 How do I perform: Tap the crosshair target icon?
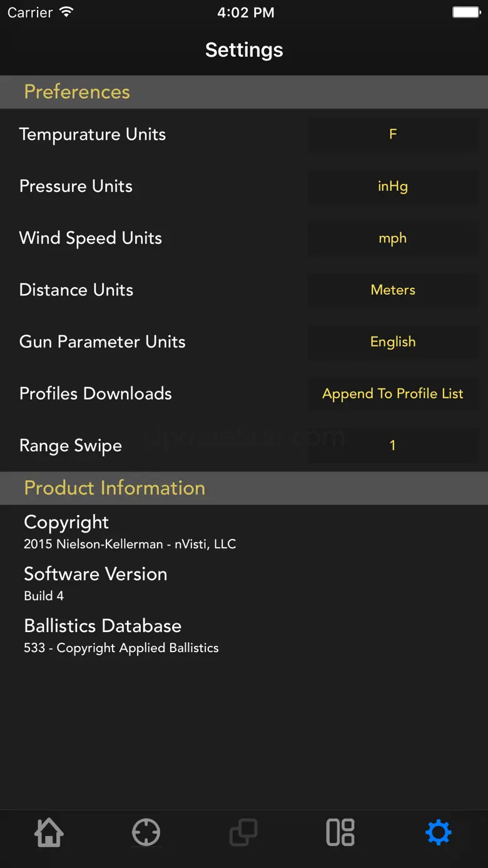(x=146, y=832)
